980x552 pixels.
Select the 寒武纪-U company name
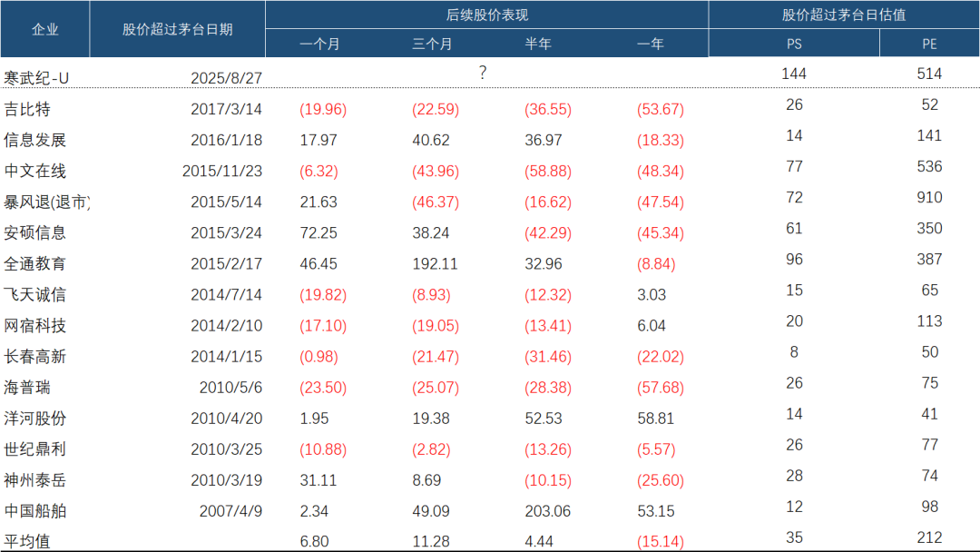click(36, 78)
